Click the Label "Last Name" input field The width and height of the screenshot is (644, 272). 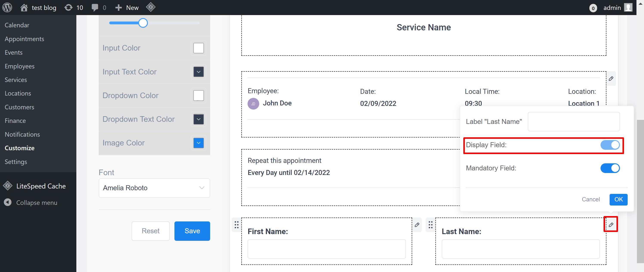573,122
